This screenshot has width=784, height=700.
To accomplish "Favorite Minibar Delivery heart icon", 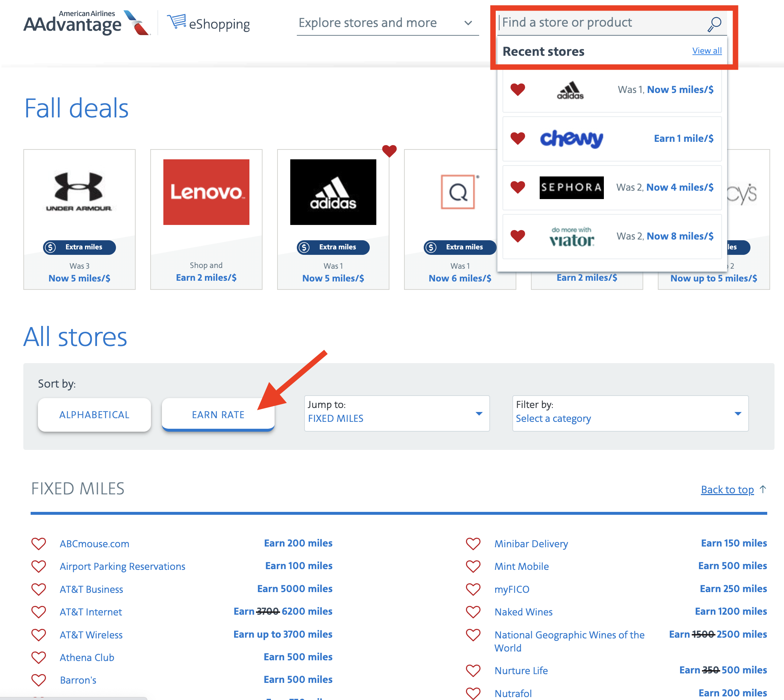I will click(x=473, y=544).
